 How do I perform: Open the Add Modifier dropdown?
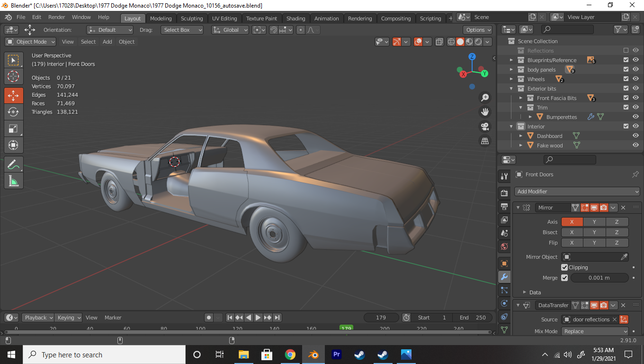[577, 191]
